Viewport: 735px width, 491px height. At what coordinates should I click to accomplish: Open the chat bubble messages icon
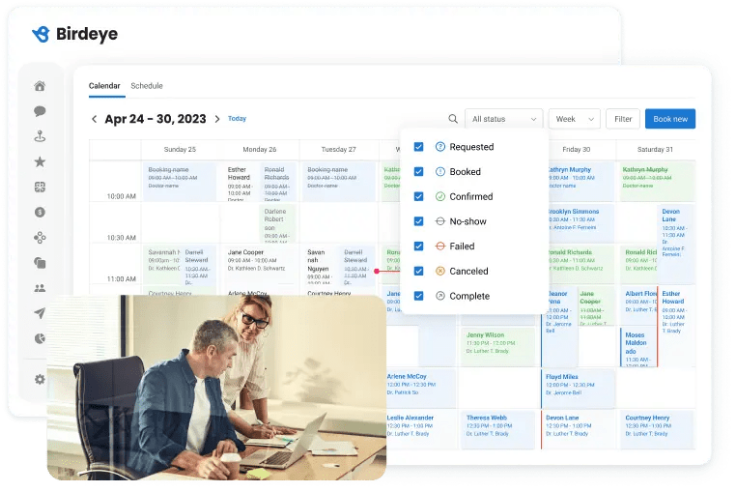coord(40,111)
